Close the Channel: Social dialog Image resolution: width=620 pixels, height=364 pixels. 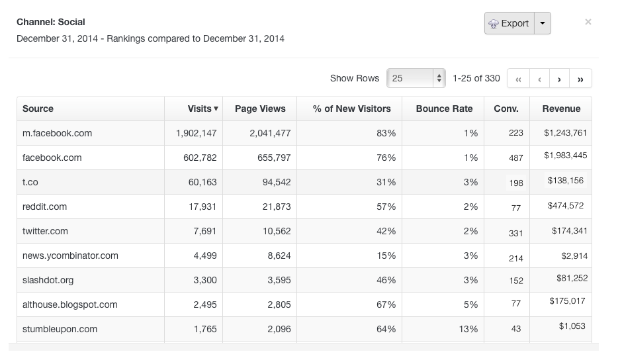[588, 22]
